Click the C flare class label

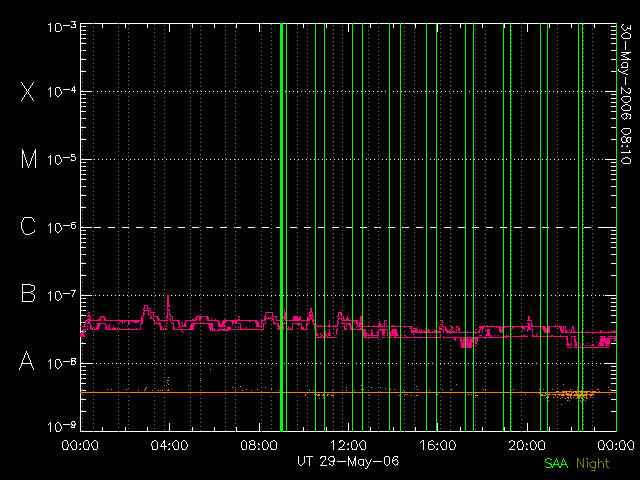(28, 226)
